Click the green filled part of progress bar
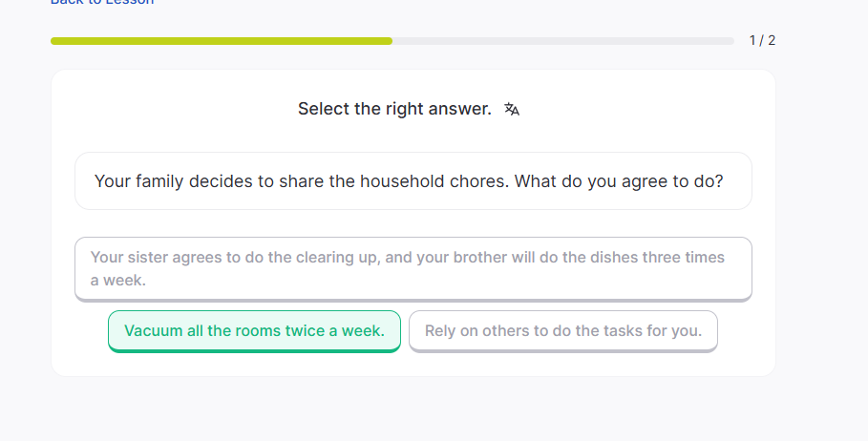This screenshot has width=868, height=441. [221, 41]
